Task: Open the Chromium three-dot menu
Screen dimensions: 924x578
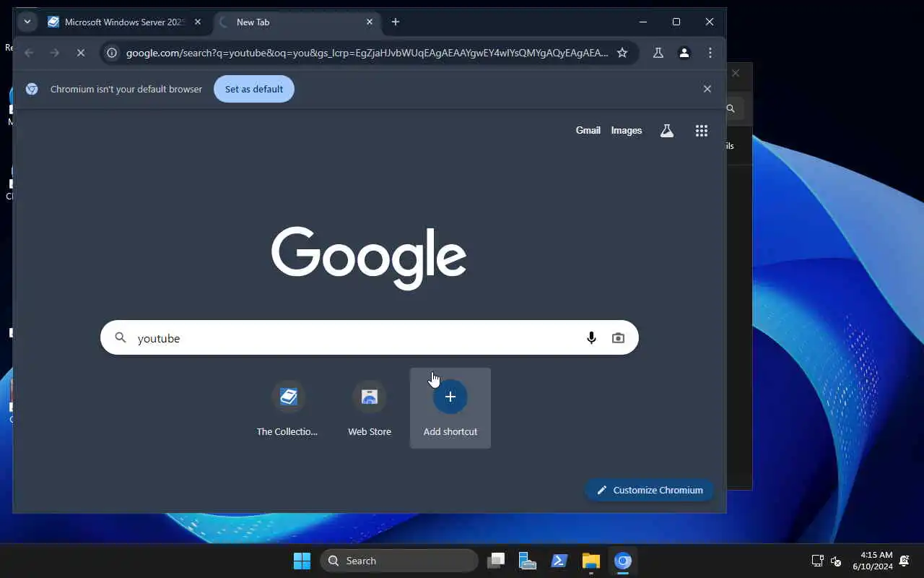Action: pos(710,53)
